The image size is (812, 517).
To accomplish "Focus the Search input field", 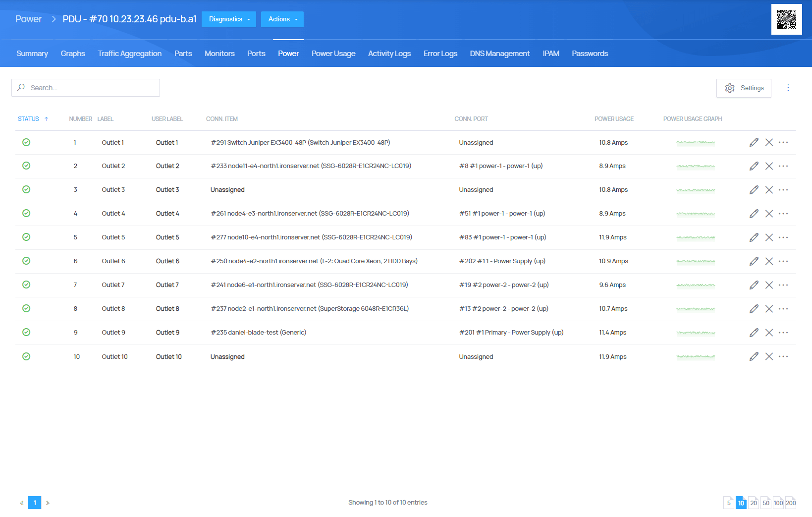I will (86, 88).
